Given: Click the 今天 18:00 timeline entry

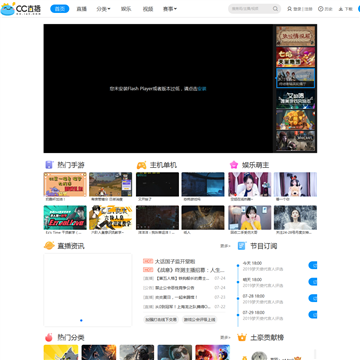Looking at the screenshot, I should click(x=252, y=263).
